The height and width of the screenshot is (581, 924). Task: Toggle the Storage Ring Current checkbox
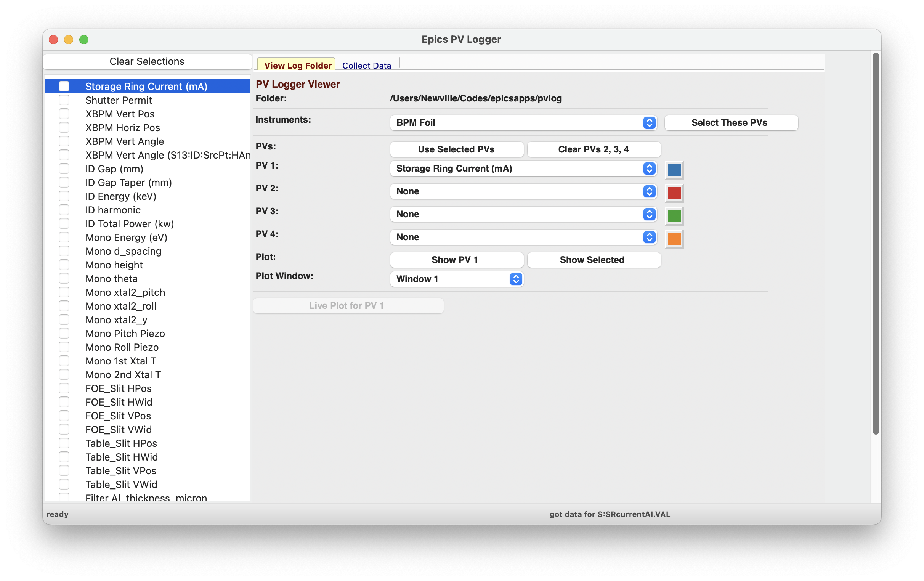pos(63,85)
